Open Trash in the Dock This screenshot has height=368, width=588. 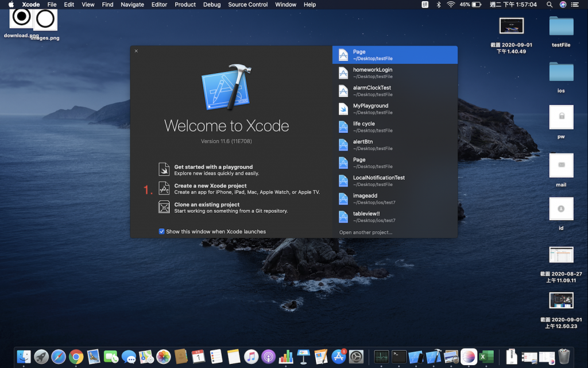(x=564, y=356)
